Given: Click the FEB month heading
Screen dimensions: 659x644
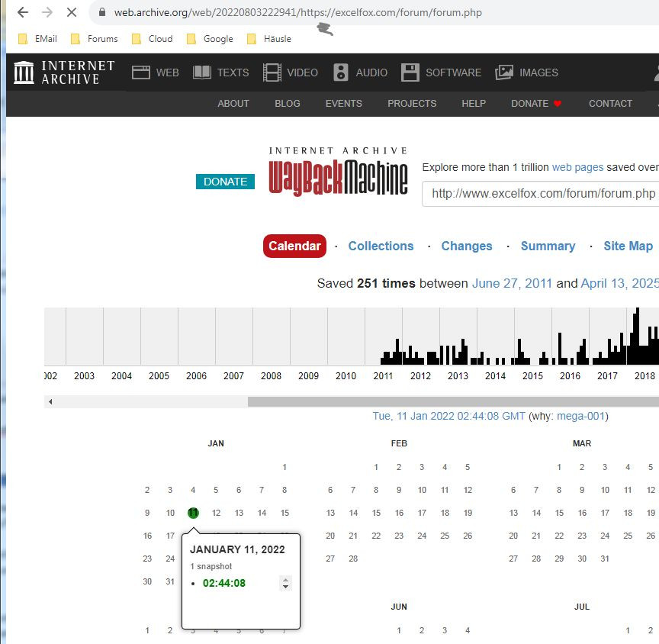Looking at the screenshot, I should tap(399, 443).
